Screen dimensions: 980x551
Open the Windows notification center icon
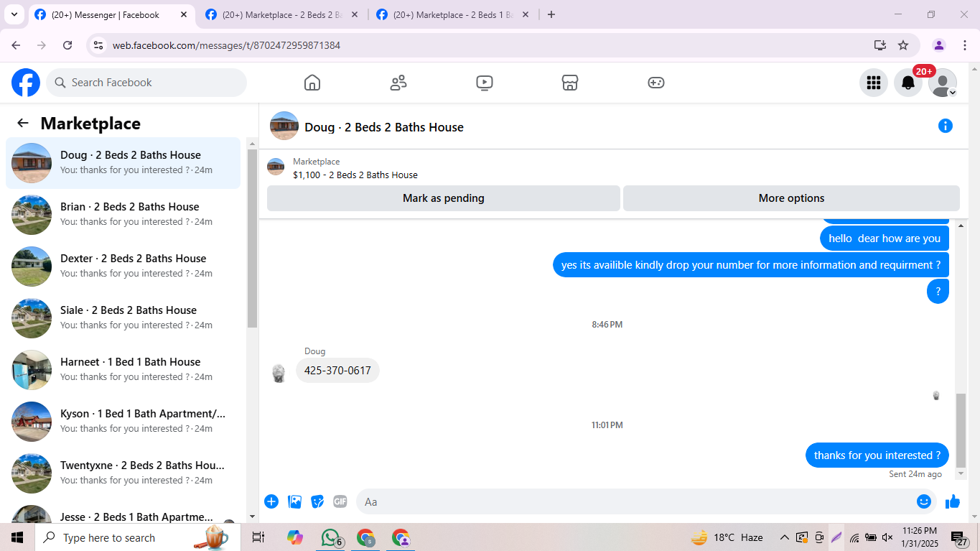959,537
